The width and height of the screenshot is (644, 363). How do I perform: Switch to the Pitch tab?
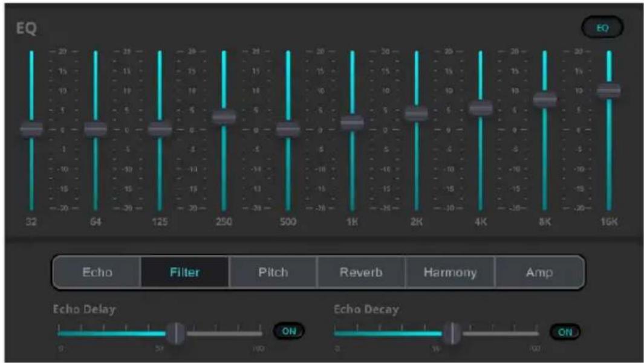pos(273,272)
